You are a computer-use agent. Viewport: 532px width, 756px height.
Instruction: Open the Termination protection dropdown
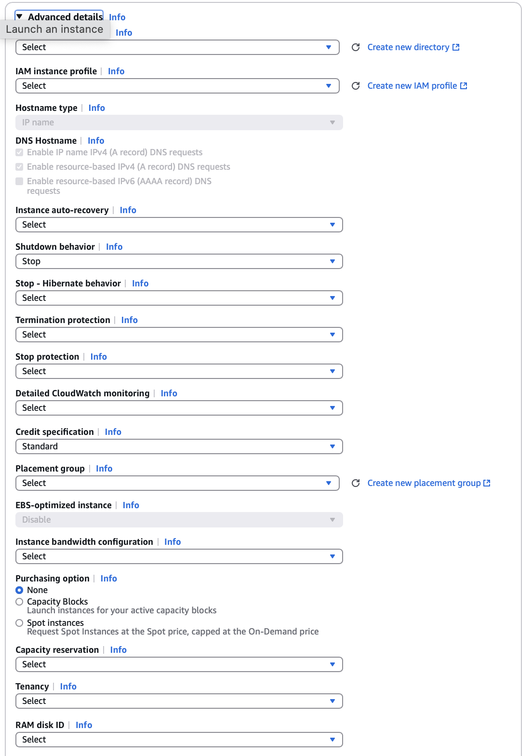179,335
